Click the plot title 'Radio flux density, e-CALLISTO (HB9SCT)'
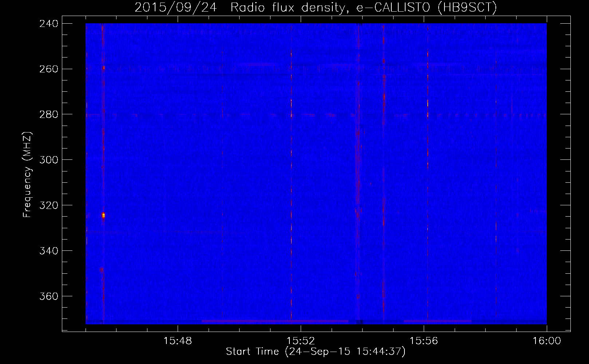589x364 pixels. tap(363, 7)
